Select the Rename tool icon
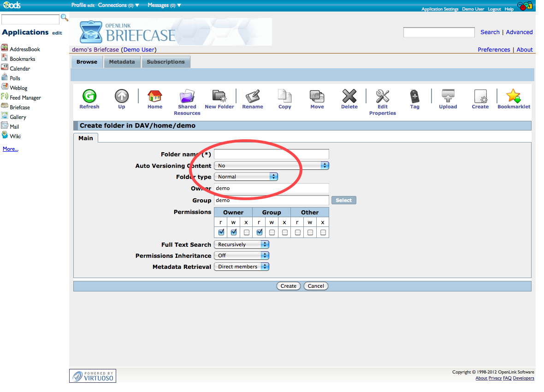Image resolution: width=544 pixels, height=392 pixels. tap(253, 96)
